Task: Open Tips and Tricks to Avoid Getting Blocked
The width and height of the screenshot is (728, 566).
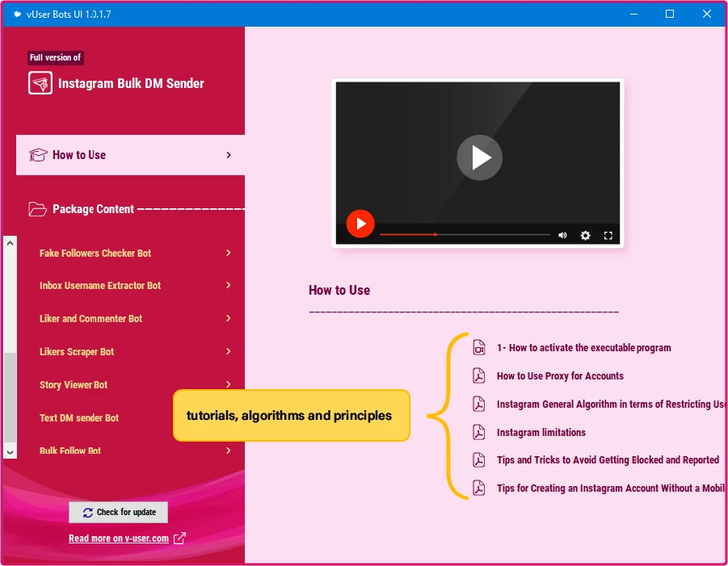Action: 608,460
